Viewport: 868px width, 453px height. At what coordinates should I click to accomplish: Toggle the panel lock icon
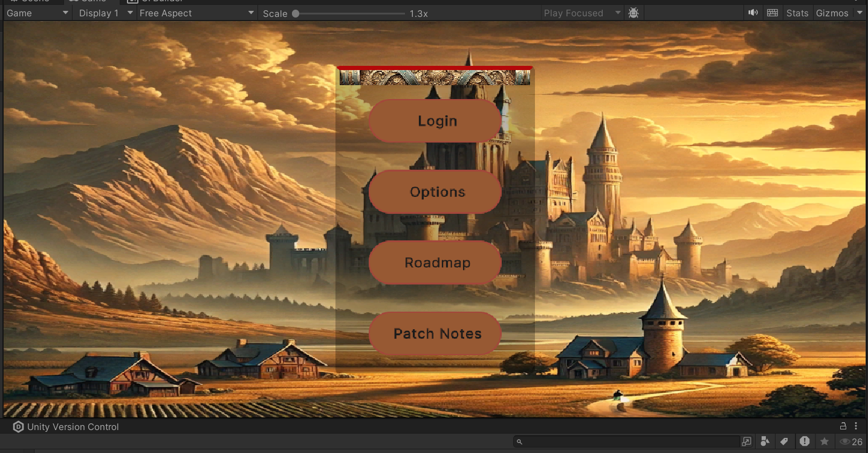point(843,426)
